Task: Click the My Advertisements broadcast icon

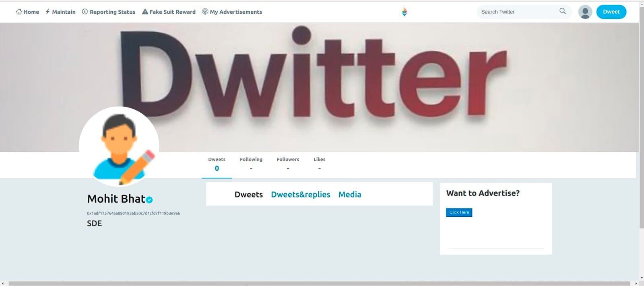Action: click(x=205, y=12)
